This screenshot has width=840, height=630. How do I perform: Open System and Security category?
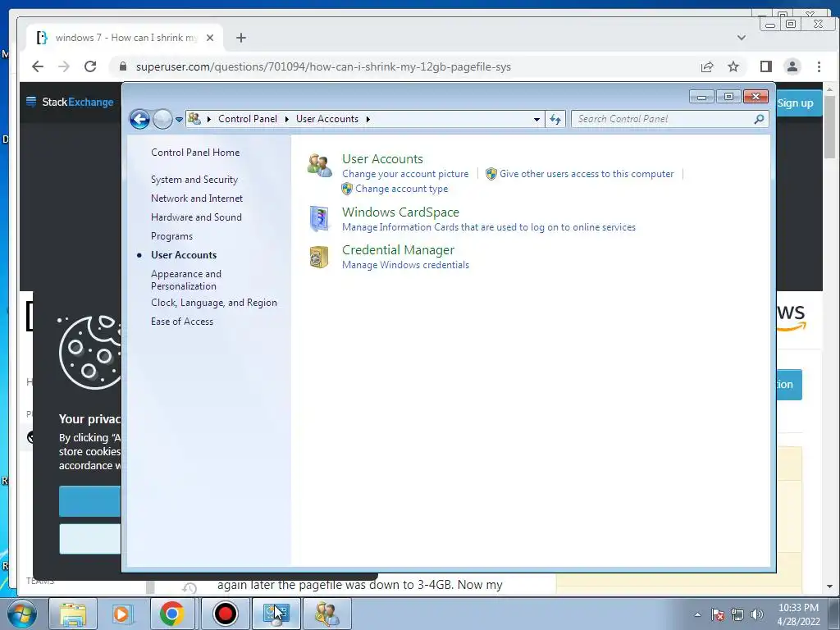(194, 180)
